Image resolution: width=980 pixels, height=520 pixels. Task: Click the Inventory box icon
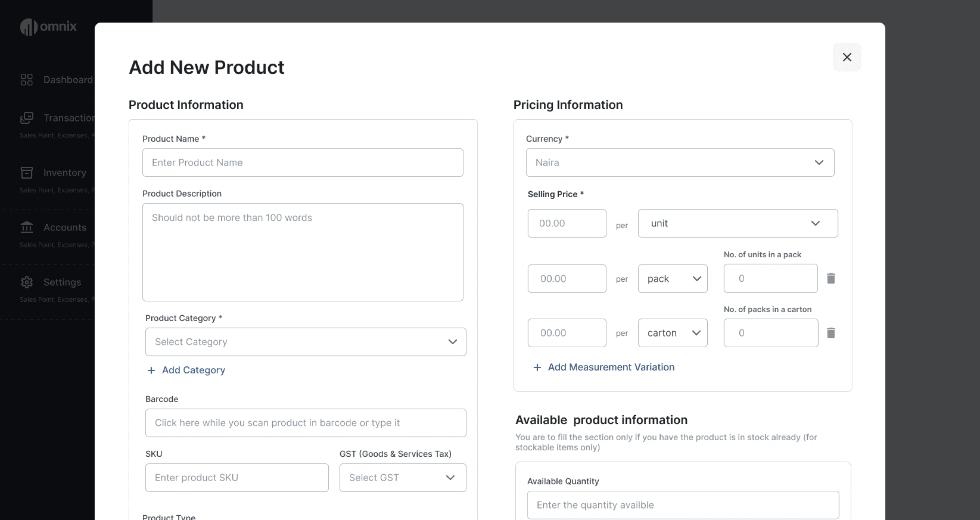(x=26, y=173)
